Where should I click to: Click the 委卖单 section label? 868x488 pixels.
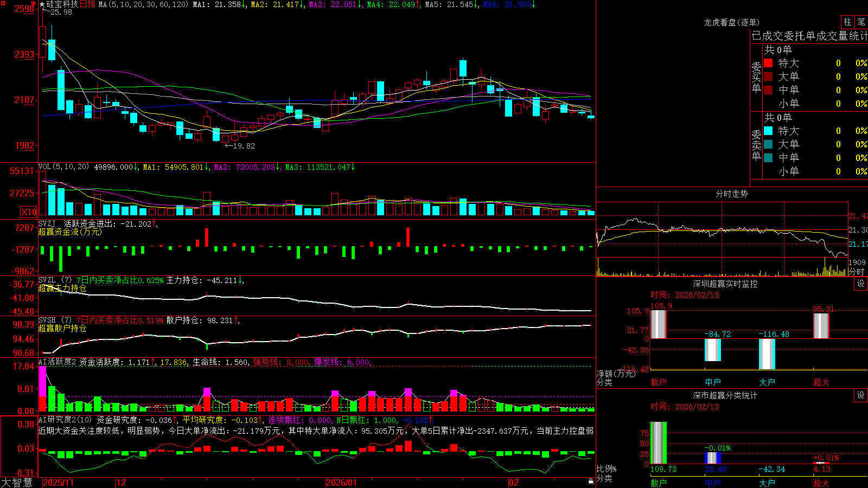click(x=756, y=145)
